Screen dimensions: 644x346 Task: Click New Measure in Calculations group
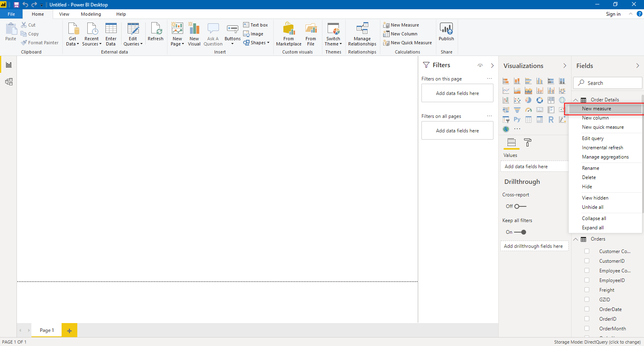[x=401, y=25]
